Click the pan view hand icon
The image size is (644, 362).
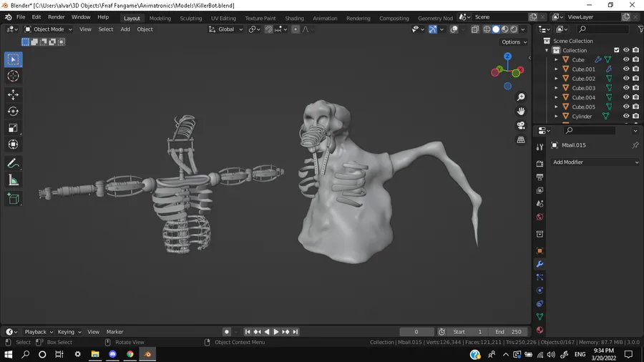pos(521,111)
